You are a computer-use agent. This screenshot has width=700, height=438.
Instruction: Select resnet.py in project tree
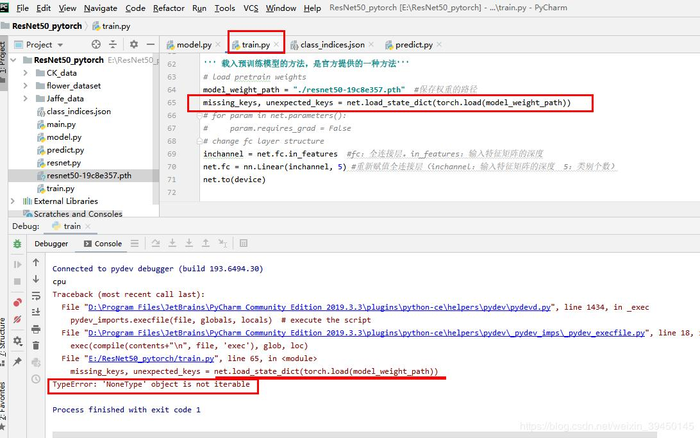(x=64, y=163)
